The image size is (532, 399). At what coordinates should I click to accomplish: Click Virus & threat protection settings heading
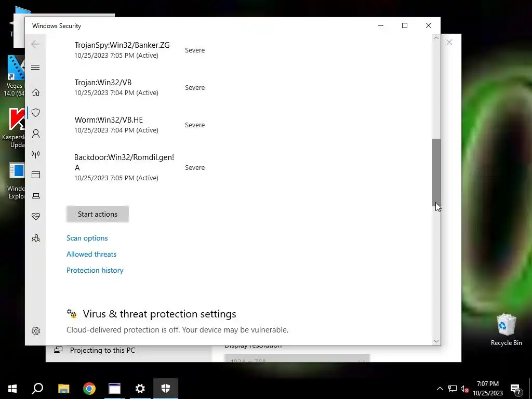(x=159, y=314)
